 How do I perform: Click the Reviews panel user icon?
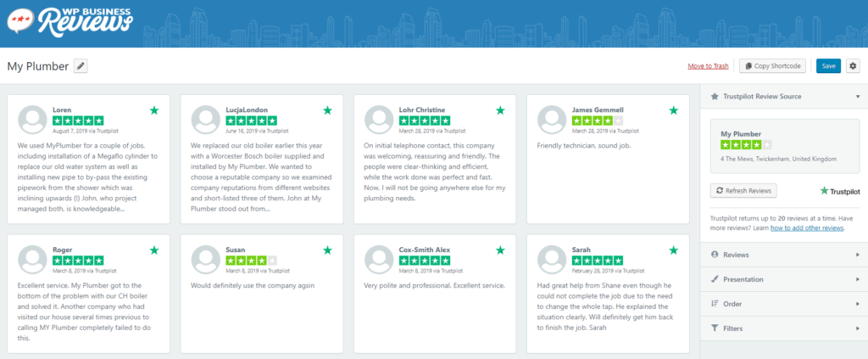coord(714,255)
